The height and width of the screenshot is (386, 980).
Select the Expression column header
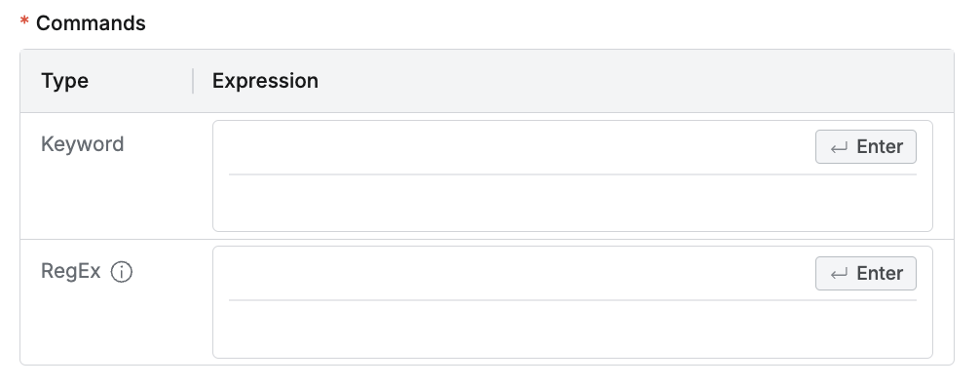pos(265,81)
